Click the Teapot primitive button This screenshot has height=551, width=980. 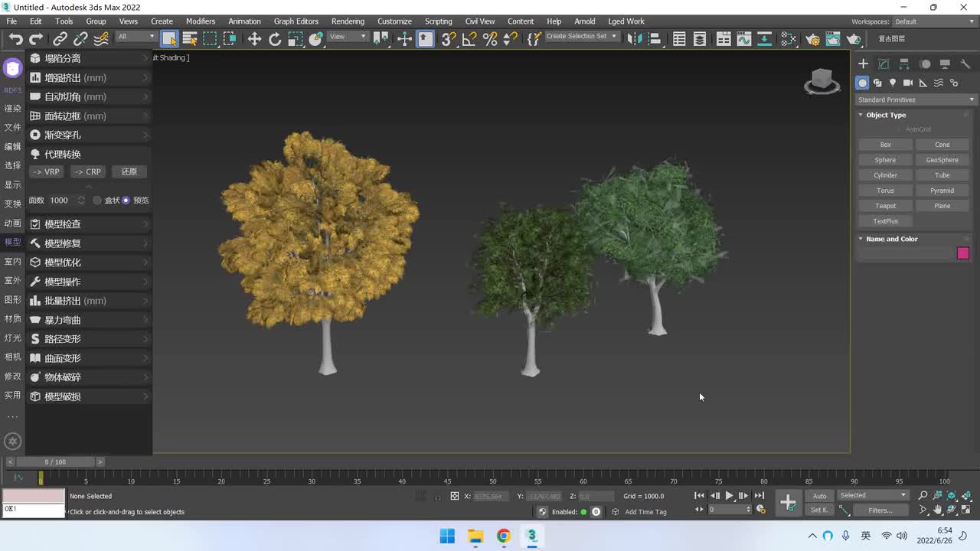885,206
